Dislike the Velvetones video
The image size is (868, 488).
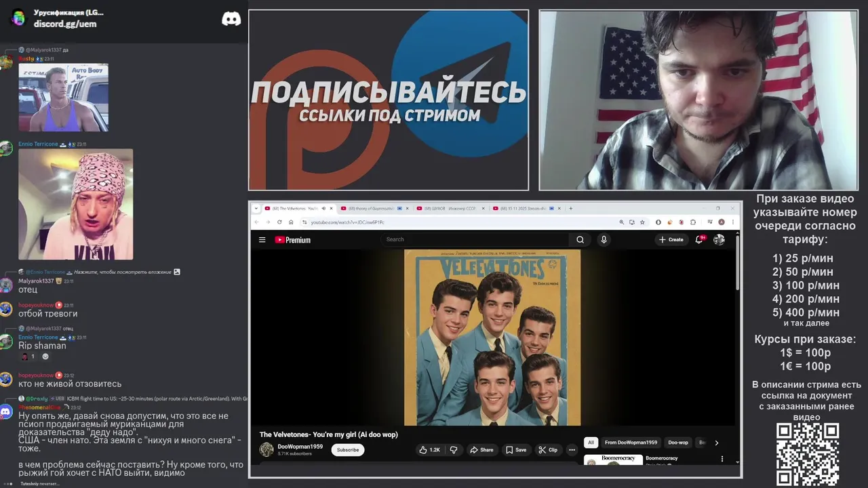tap(454, 449)
